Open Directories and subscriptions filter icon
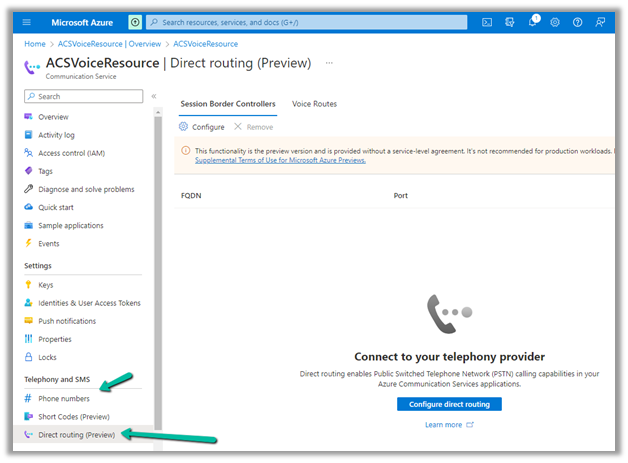Image resolution: width=628 pixels, height=463 pixels. pos(509,22)
